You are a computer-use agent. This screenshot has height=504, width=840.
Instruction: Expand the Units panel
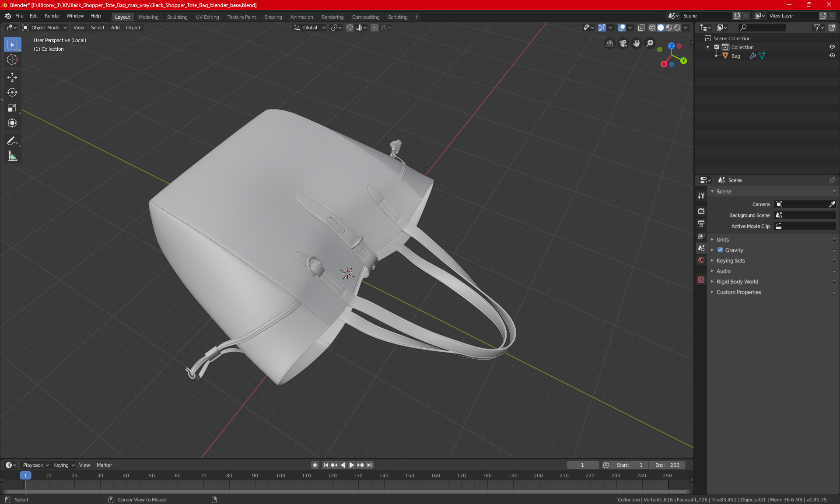tap(723, 240)
